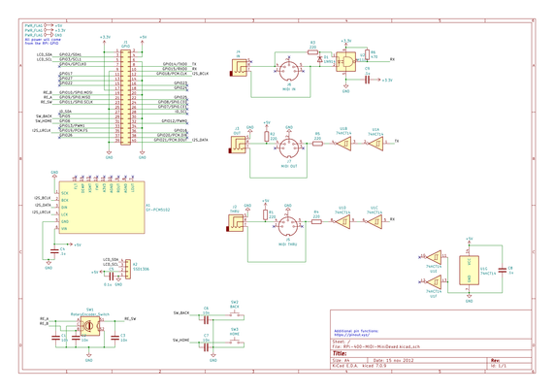Click the A2 SSD1306 display connector

[127, 270]
